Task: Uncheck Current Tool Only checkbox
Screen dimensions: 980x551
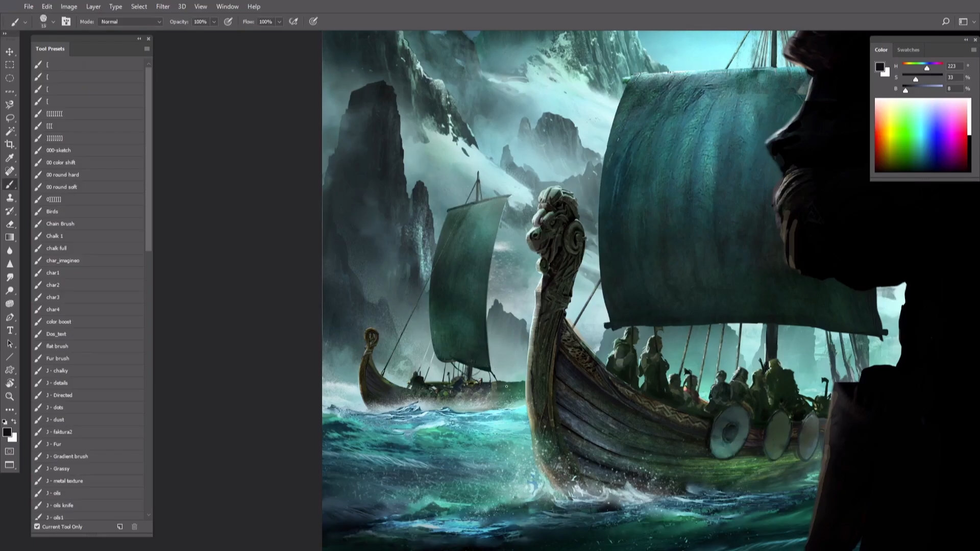Action: point(37,527)
